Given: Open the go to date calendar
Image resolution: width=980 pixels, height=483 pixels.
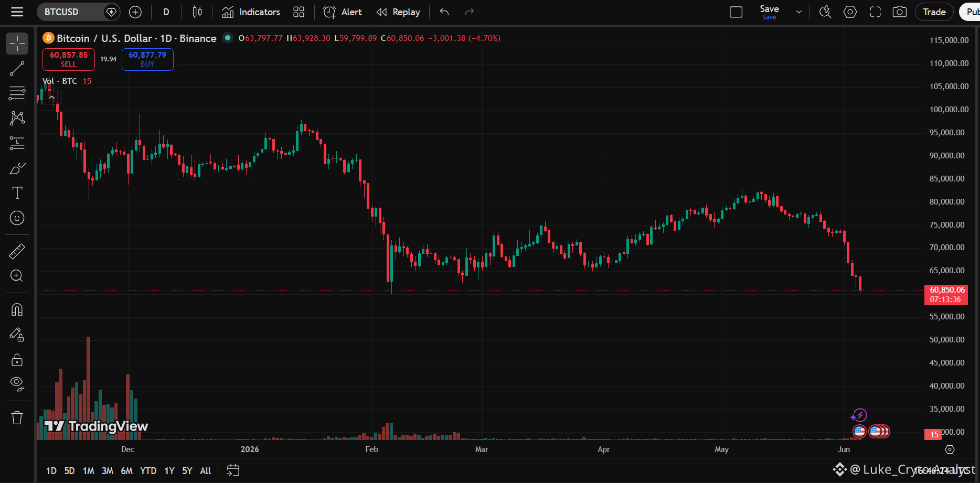Looking at the screenshot, I should [x=233, y=470].
